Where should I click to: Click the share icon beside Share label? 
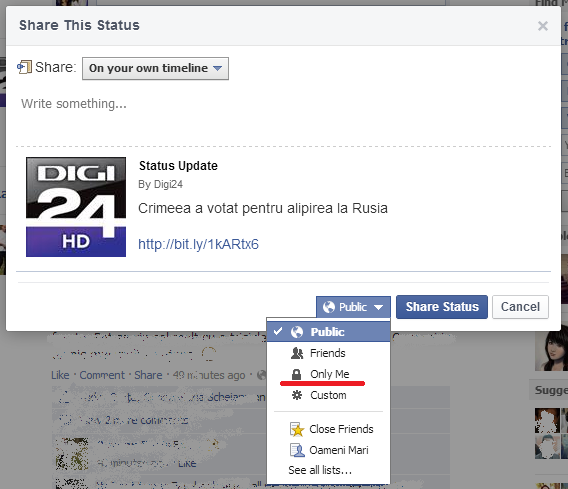pos(25,67)
